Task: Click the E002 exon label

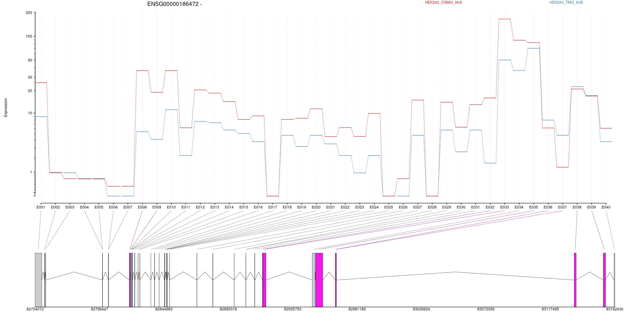Action: (55, 207)
